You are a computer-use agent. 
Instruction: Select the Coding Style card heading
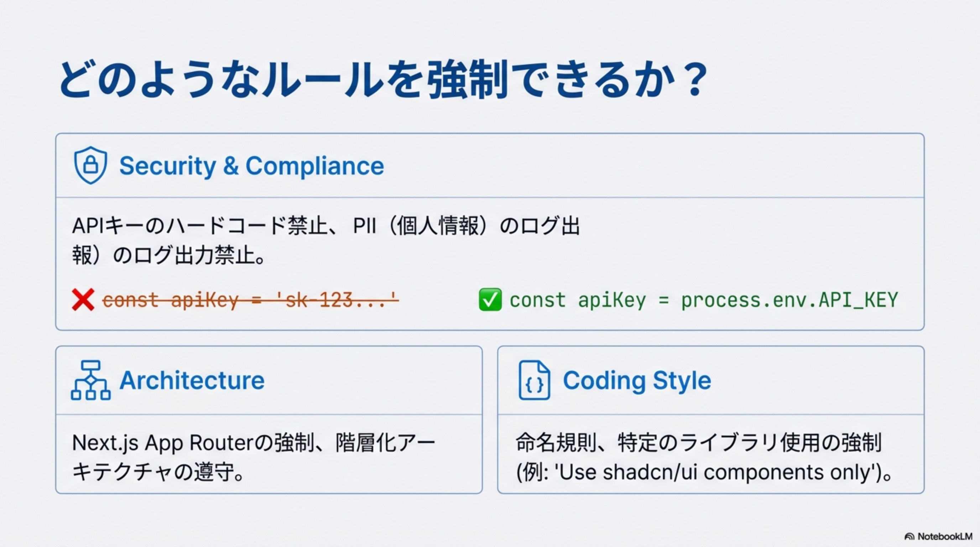pyautogui.click(x=637, y=380)
